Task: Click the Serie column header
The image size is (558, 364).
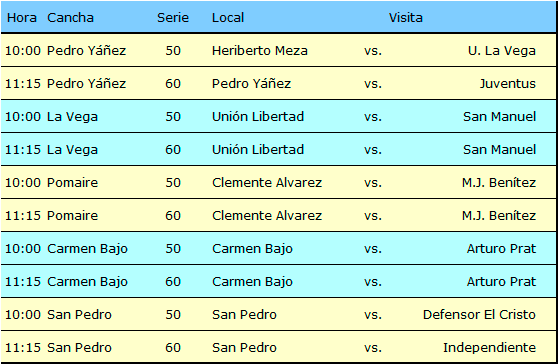Action: click(x=173, y=17)
